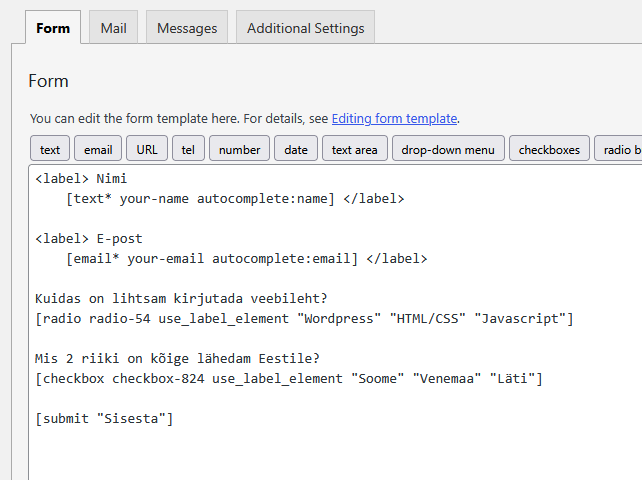Viewport: 642px width, 480px height.
Task: Place cursor in the your-email tag line
Action: [x=245, y=258]
